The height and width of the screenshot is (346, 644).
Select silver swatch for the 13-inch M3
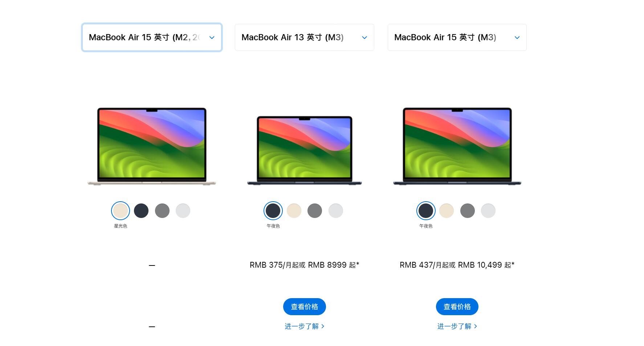336,211
